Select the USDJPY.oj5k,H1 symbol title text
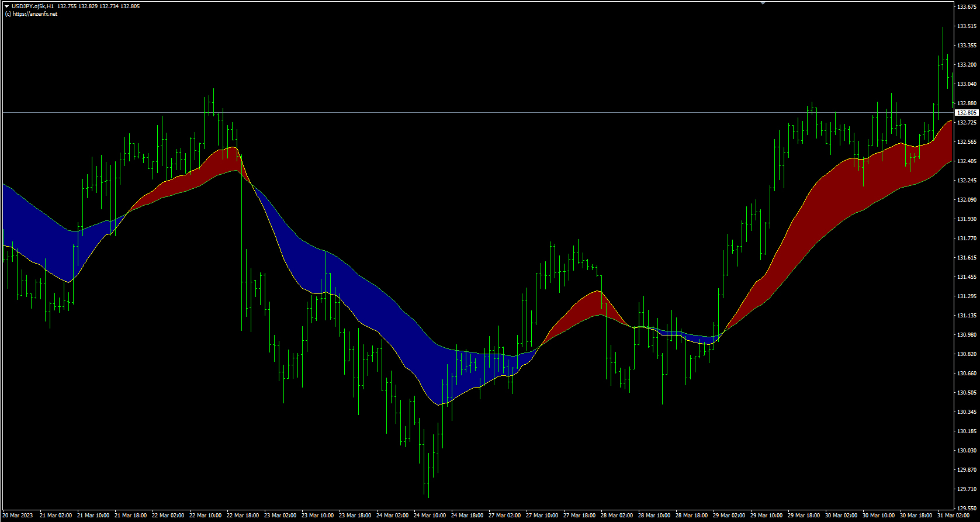980x522 pixels. pyautogui.click(x=33, y=6)
